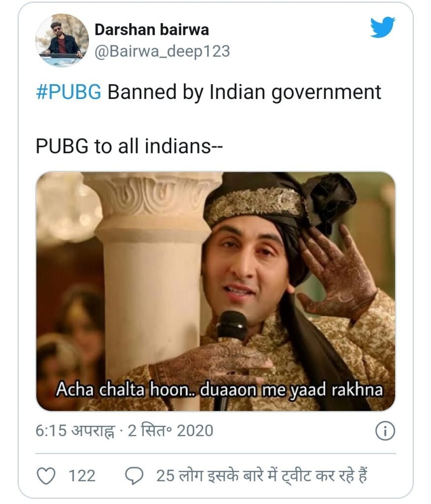Click the 'PUBG to all indians--' text
The height and width of the screenshot is (504, 431).
click(129, 146)
